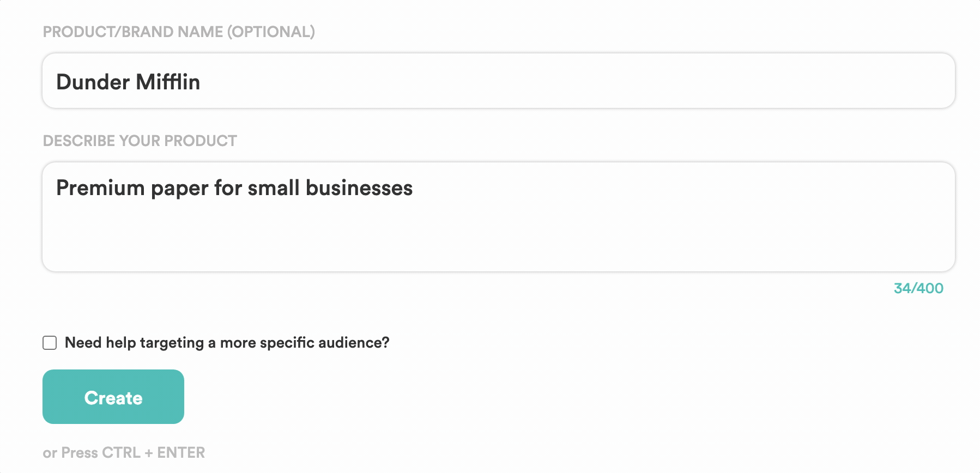Click the "or Press CTRL + ENTER" hint
980x473 pixels.
click(124, 453)
